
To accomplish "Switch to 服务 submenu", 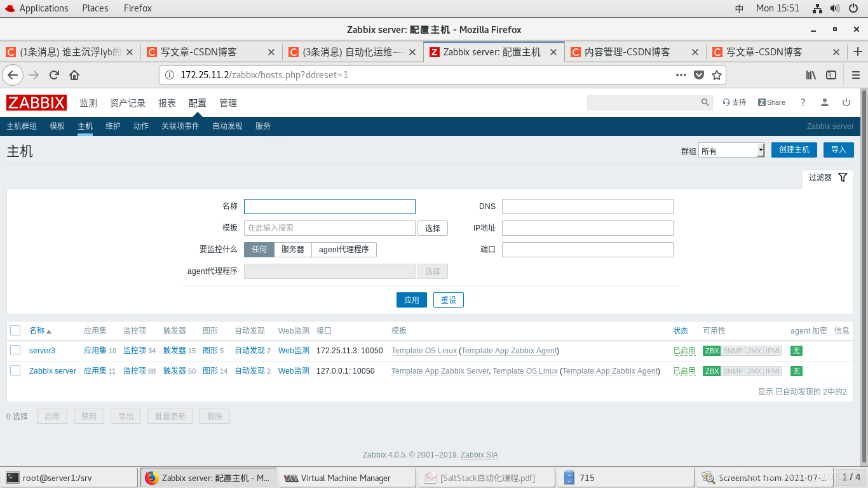I will point(263,126).
